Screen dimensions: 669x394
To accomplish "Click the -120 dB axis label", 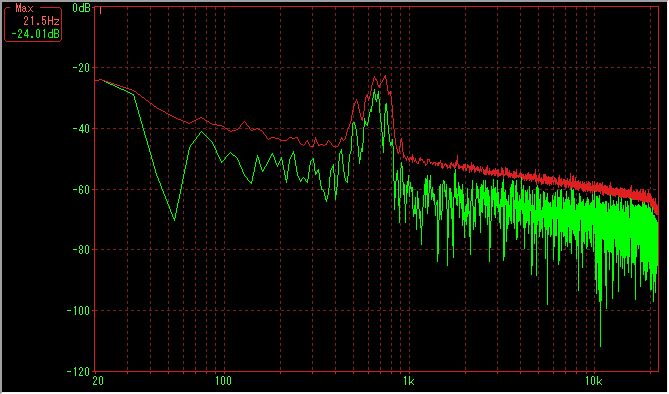I will point(79,371).
